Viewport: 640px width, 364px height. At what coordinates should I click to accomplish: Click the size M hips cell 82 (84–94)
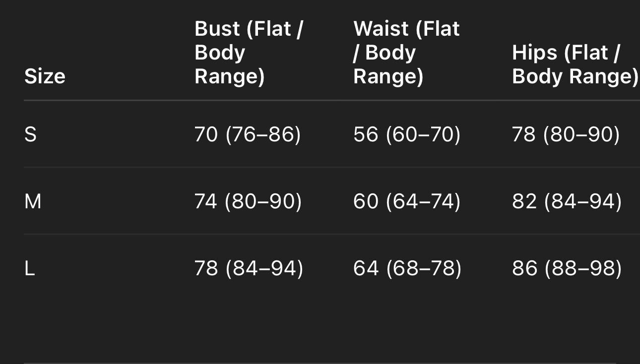click(x=567, y=201)
